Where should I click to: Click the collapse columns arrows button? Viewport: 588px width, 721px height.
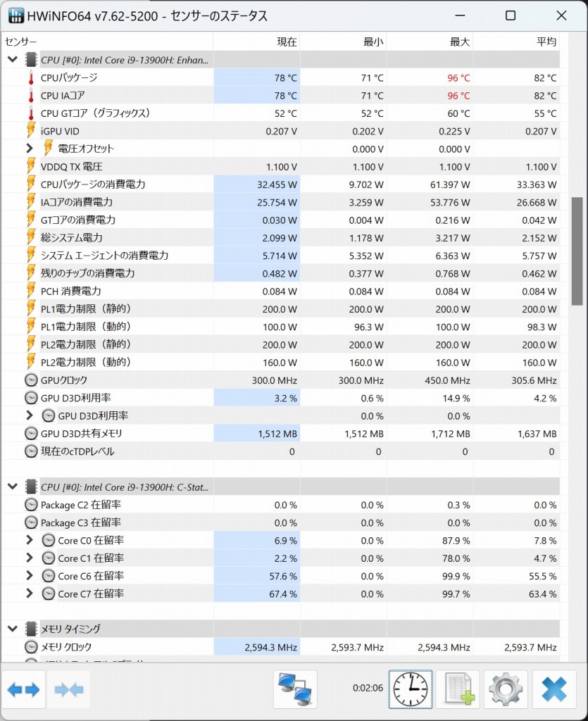(69, 689)
